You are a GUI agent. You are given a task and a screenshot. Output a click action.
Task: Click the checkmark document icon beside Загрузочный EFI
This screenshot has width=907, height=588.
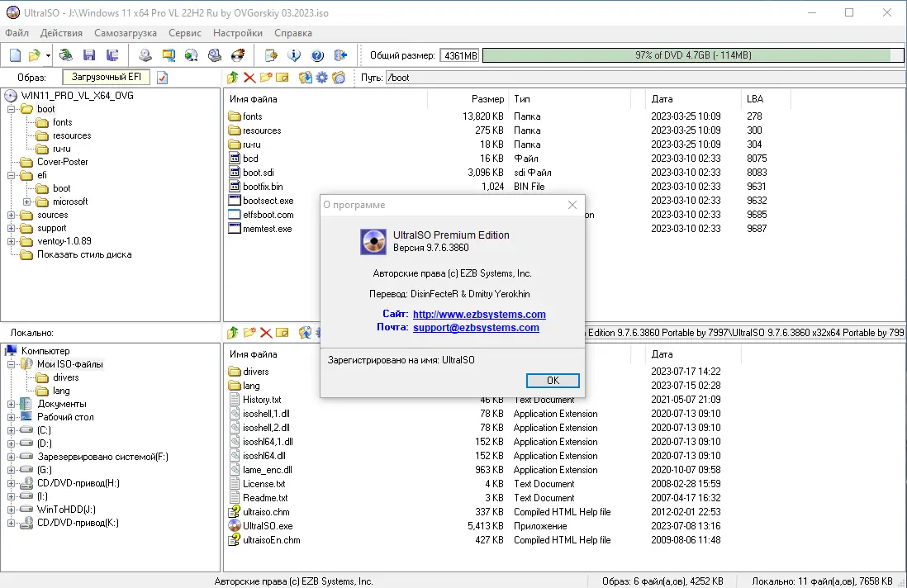pyautogui.click(x=163, y=78)
